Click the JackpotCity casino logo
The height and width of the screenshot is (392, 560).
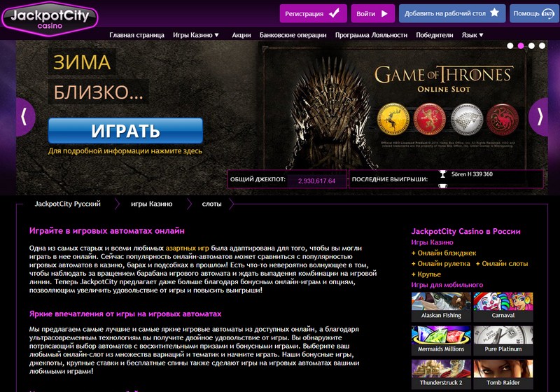(x=50, y=19)
